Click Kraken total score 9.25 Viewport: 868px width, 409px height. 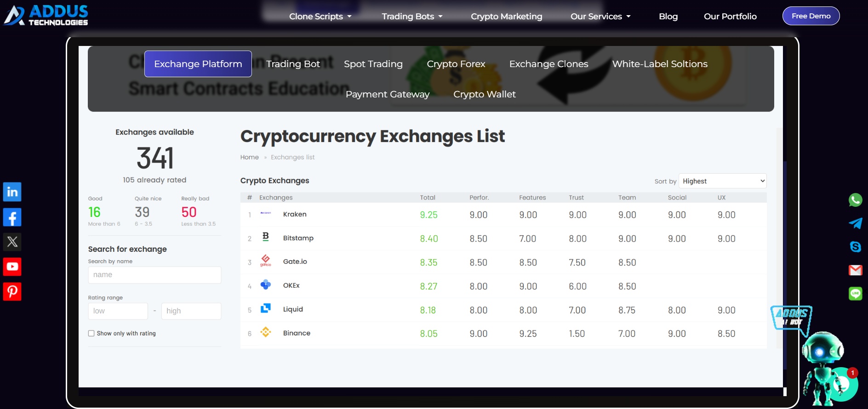(428, 215)
